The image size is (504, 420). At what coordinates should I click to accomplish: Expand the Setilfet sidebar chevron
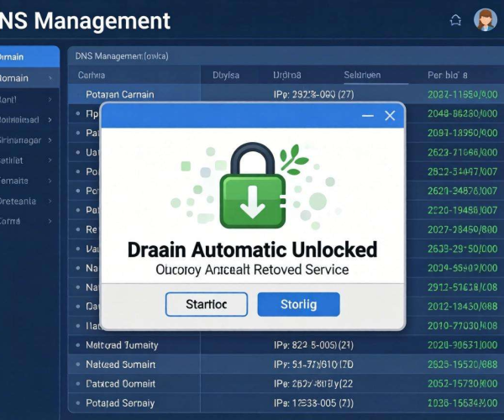50,160
